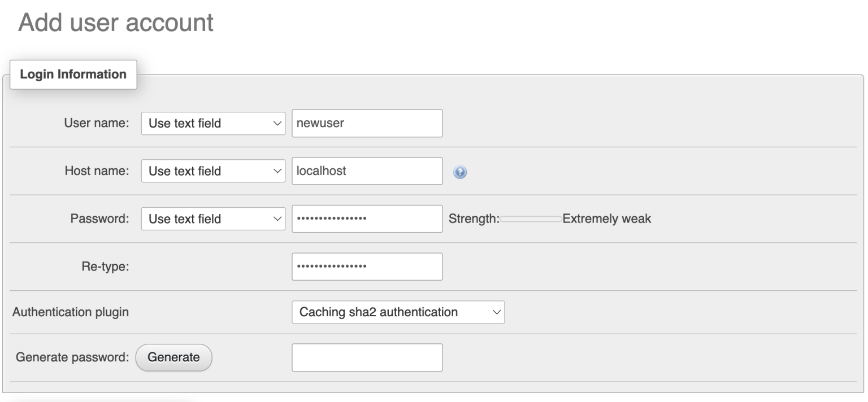Click the Generate password button

click(173, 357)
